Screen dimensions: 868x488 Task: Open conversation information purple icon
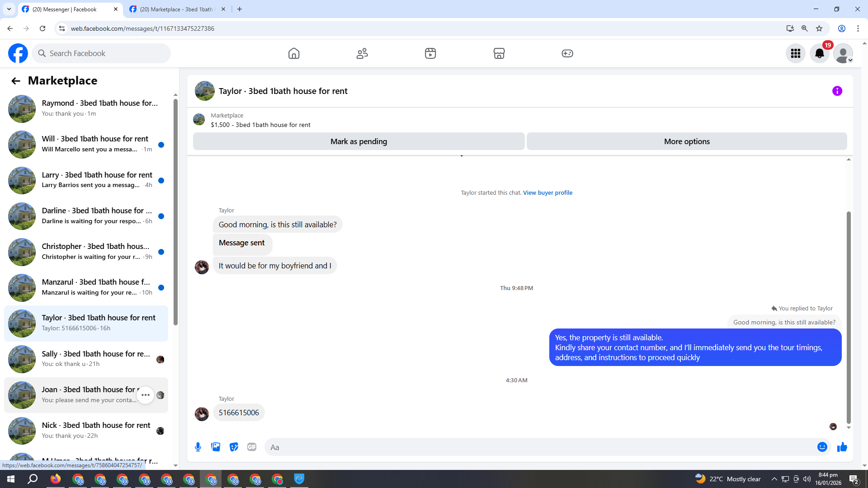(837, 91)
